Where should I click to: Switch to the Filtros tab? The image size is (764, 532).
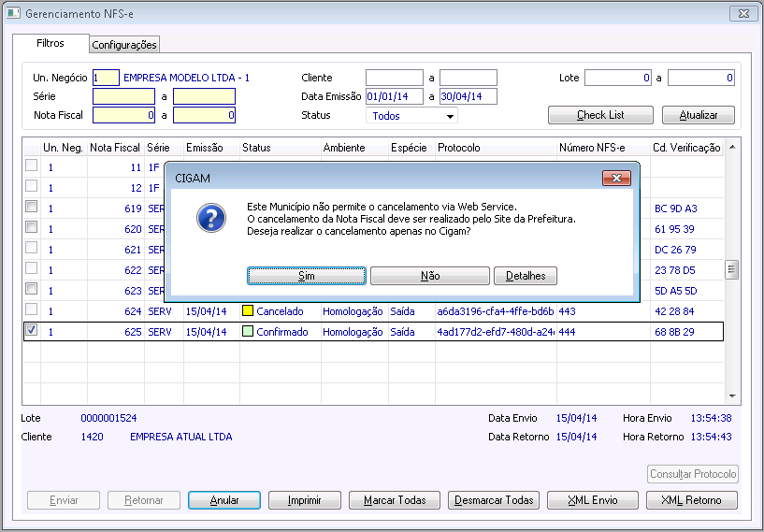pyautogui.click(x=50, y=43)
